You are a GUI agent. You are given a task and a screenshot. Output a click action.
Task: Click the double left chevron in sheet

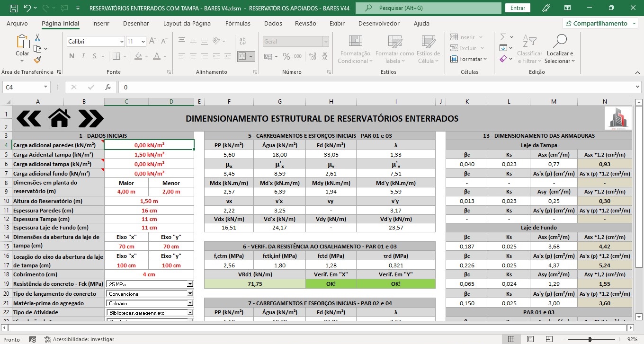pyautogui.click(x=28, y=118)
